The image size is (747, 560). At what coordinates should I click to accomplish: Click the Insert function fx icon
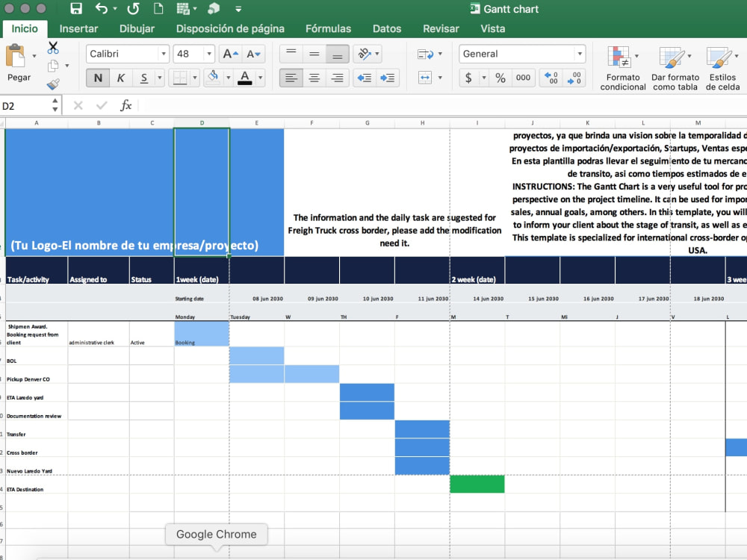click(x=125, y=105)
